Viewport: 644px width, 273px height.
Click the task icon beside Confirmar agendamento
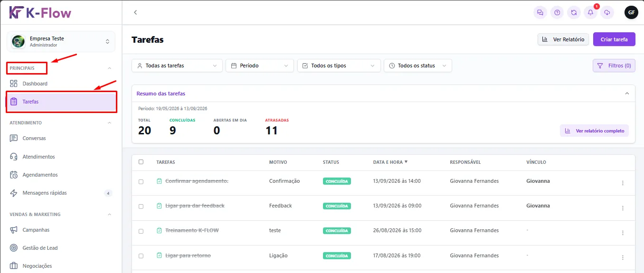(x=160, y=181)
